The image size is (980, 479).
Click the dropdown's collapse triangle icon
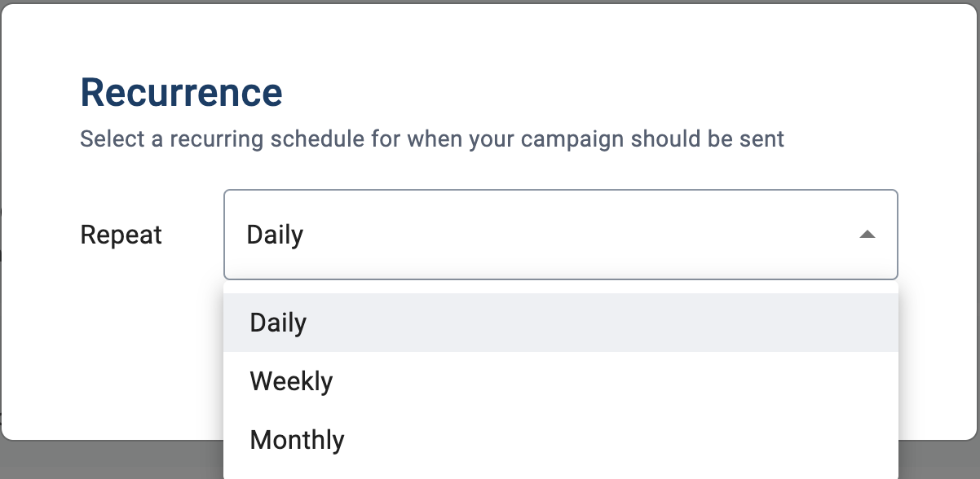(x=867, y=235)
